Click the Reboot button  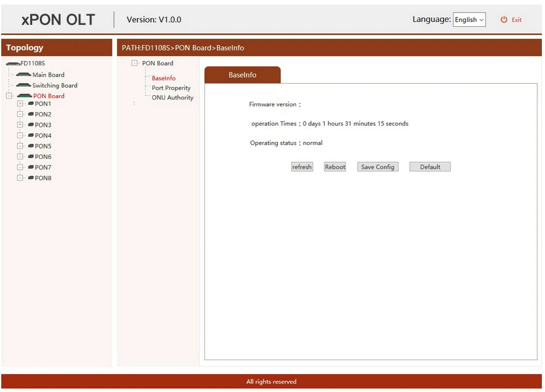click(335, 167)
